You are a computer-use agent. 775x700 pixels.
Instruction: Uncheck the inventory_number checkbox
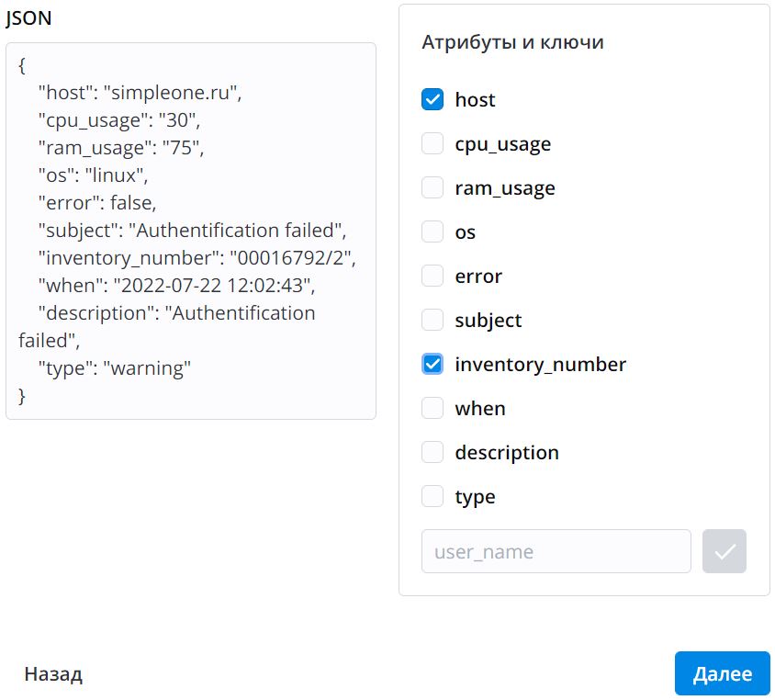click(x=432, y=364)
